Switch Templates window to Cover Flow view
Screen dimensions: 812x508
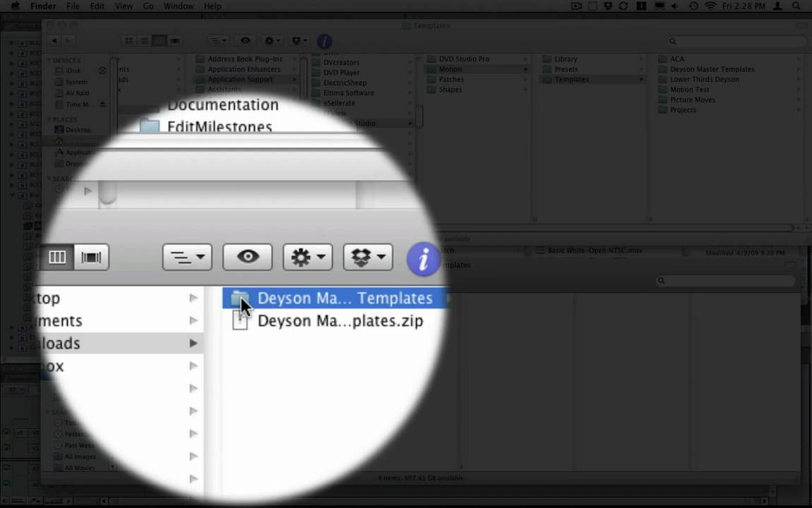click(174, 41)
